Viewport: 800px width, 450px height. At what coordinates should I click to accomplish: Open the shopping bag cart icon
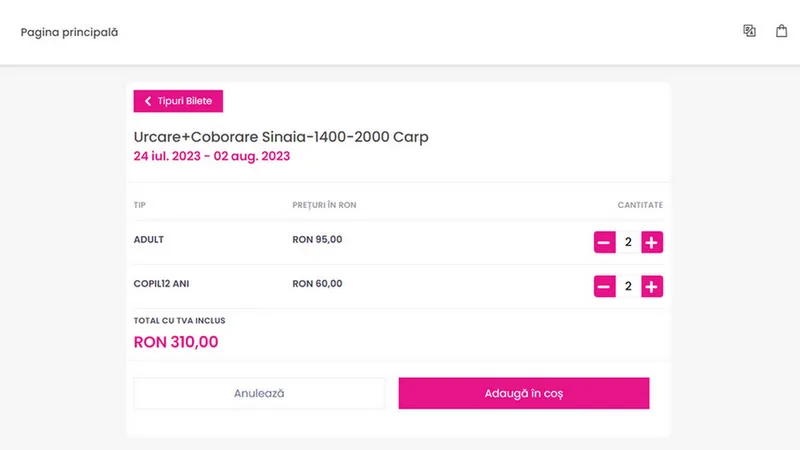click(x=781, y=31)
